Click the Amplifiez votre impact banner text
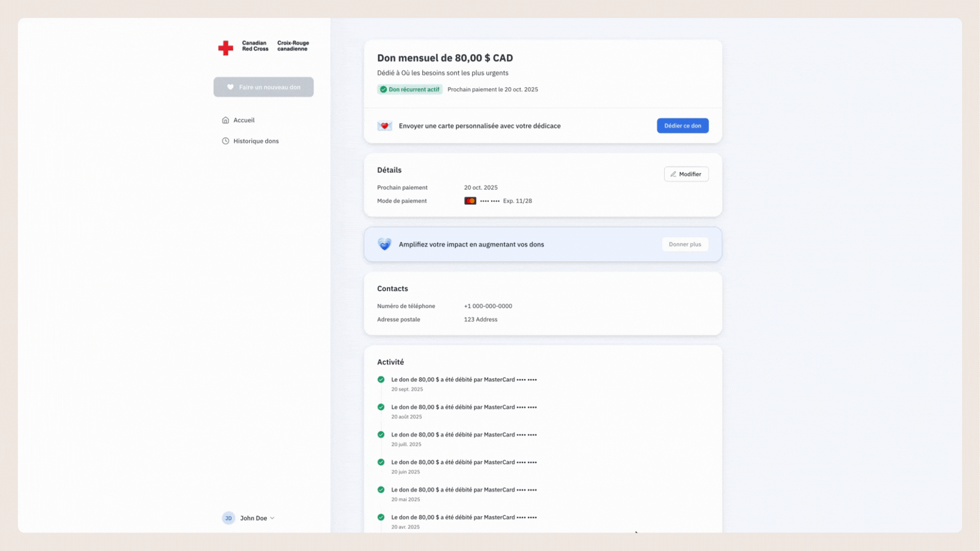 471,244
